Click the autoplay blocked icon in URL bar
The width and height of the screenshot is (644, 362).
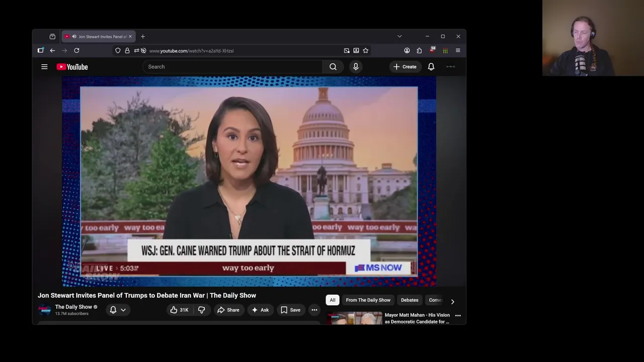point(143,51)
